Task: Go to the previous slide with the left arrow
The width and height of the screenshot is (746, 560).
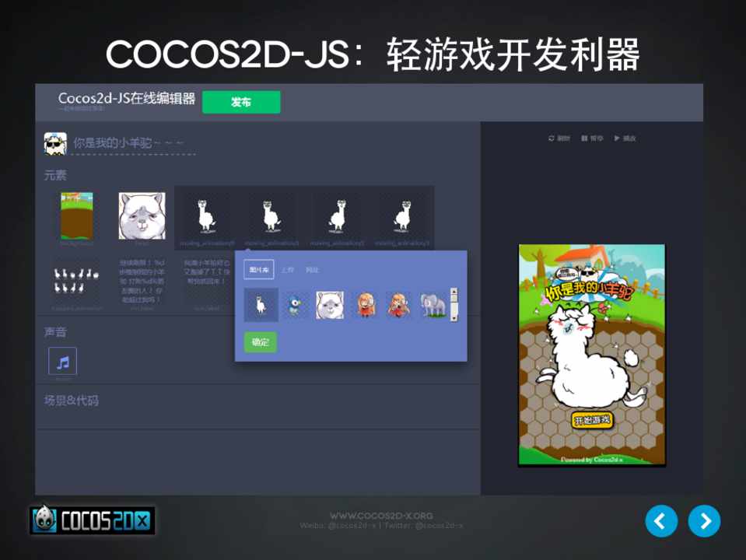Action: (661, 521)
